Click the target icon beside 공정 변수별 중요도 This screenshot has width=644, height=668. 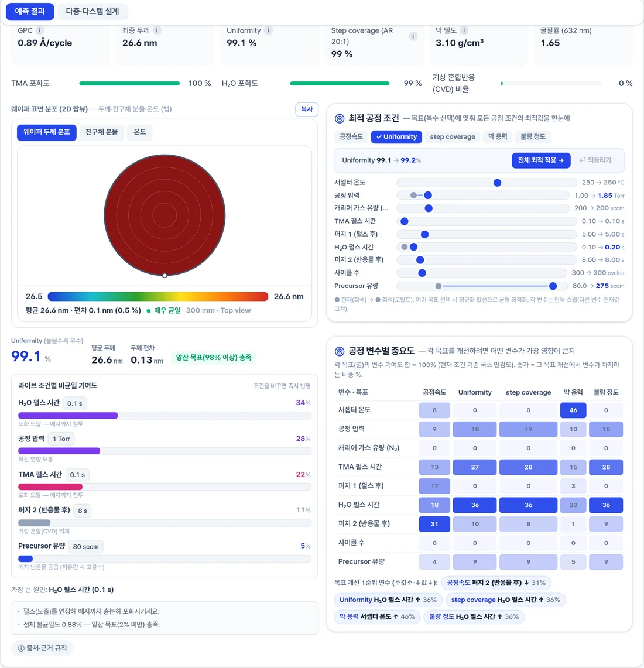340,351
